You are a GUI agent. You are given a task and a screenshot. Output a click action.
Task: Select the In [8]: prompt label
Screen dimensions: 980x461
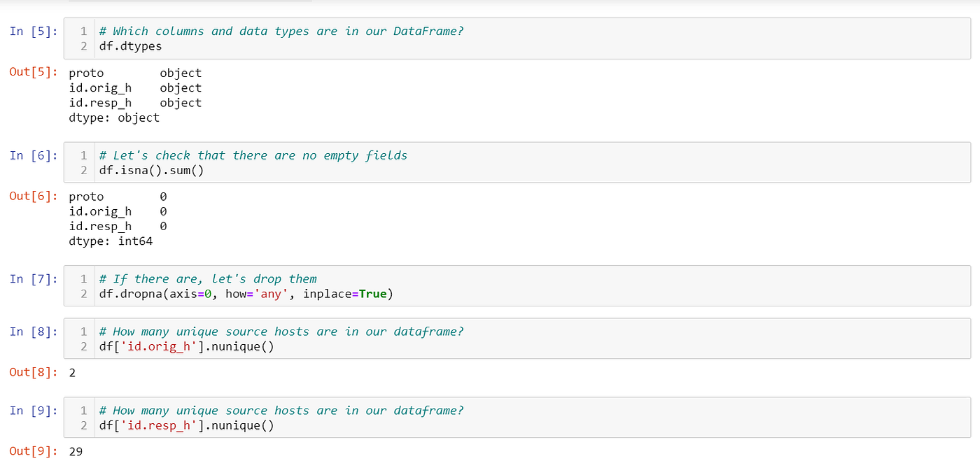click(x=34, y=332)
